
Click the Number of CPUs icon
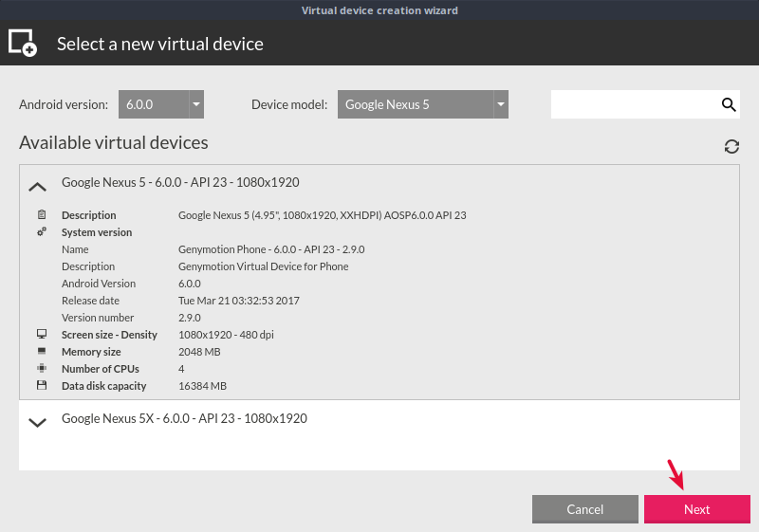tap(42, 368)
